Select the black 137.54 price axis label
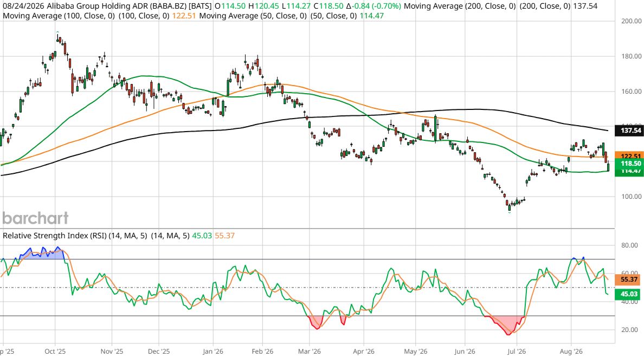This screenshot has height=358, width=644. point(629,131)
